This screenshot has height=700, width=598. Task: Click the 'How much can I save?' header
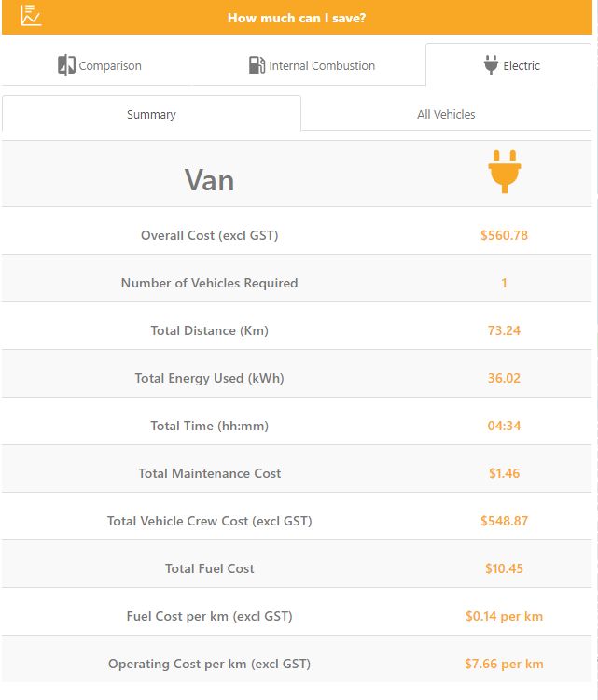[x=297, y=18]
